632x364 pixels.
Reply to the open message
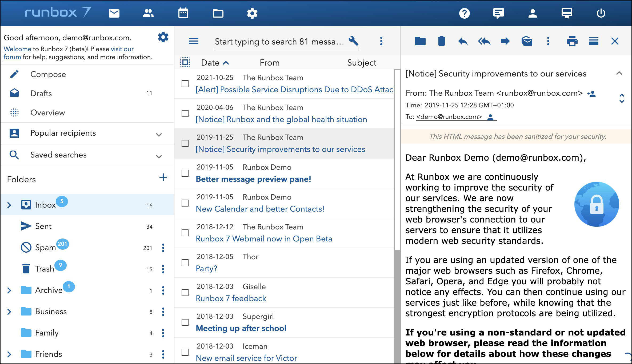[463, 41]
